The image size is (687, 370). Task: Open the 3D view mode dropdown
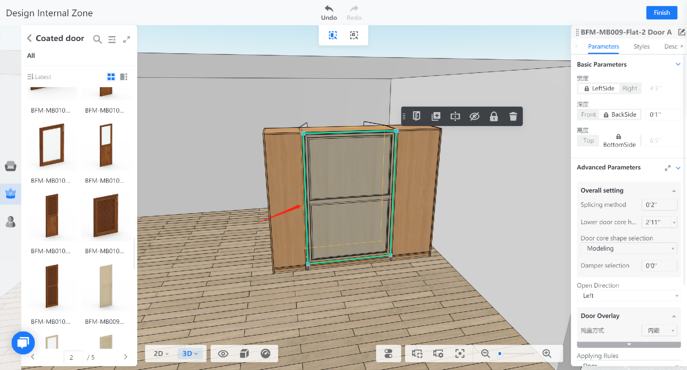(190, 353)
